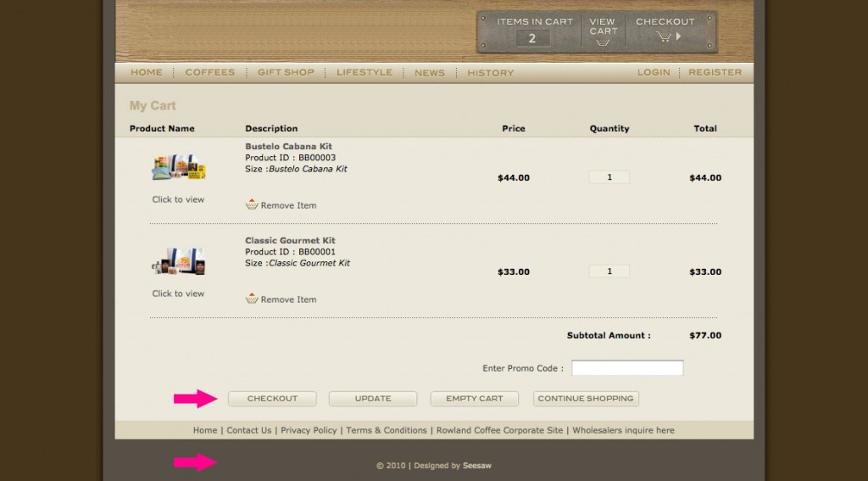Image resolution: width=868 pixels, height=481 pixels.
Task: Open the Classic Gourmet Kit product thumbnail
Action: click(179, 261)
